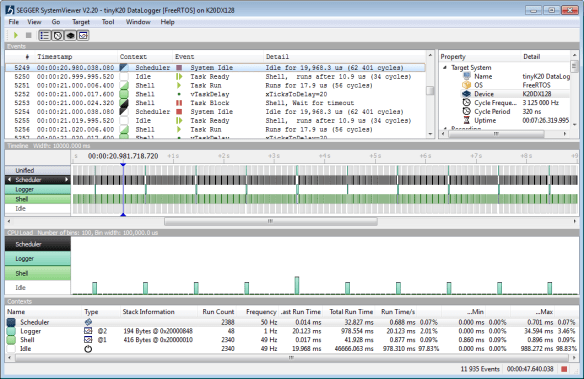This screenshot has height=379, width=584.
Task: Click the timeline horizontal scrollbar thumb
Action: click(x=271, y=222)
